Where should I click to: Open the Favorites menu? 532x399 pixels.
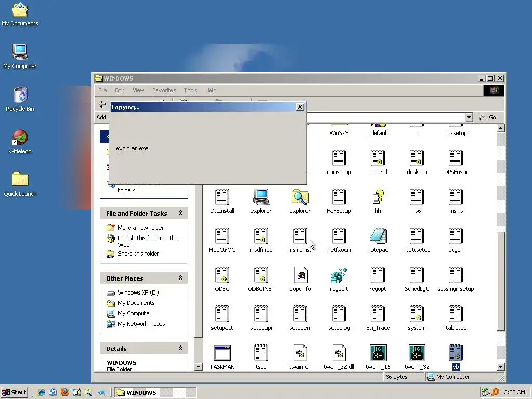coord(164,90)
